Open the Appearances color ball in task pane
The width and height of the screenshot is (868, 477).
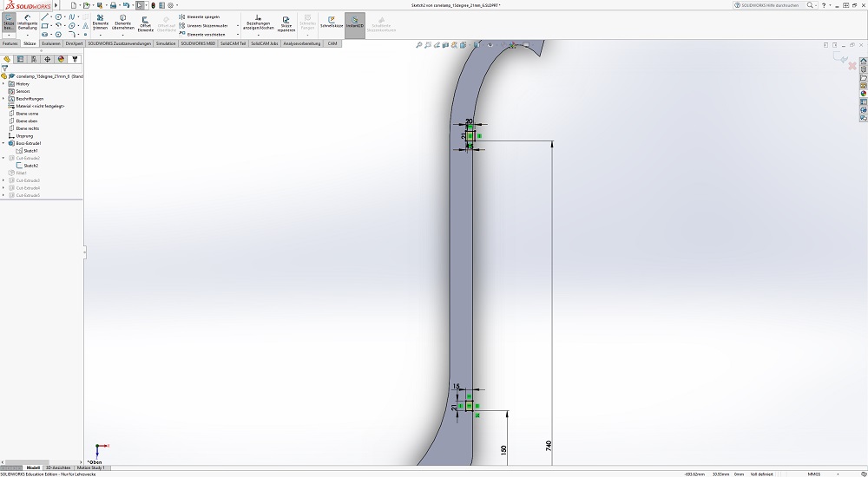tap(863, 94)
